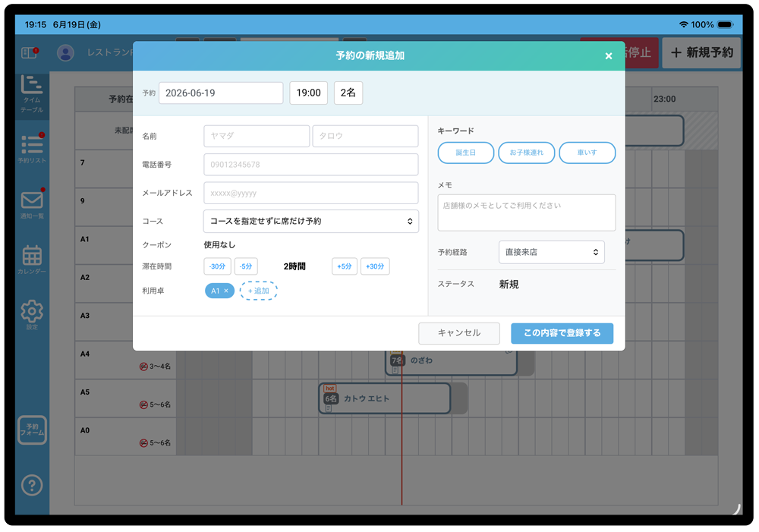759x532 pixels.
Task: Select the のざわ reservation block
Action: pos(451,361)
